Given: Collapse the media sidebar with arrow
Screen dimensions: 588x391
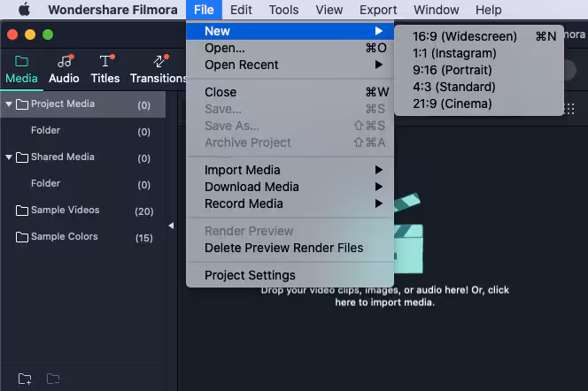Looking at the screenshot, I should coord(171,226).
